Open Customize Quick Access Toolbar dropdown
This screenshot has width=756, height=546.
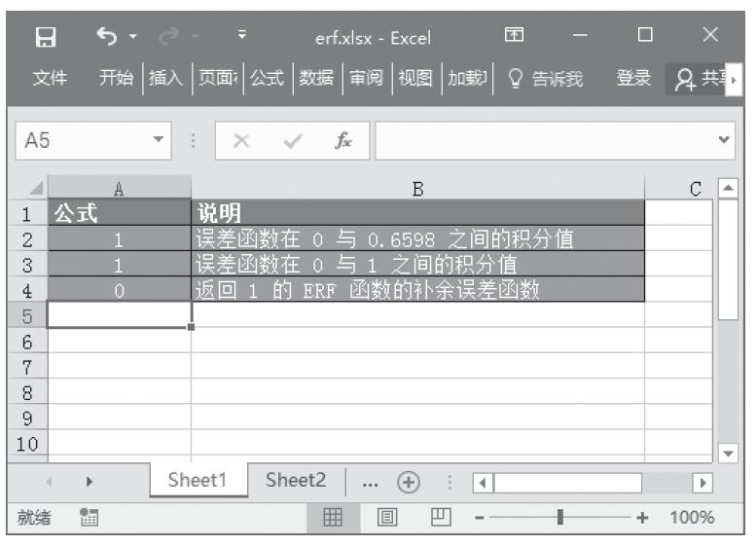coord(242,38)
